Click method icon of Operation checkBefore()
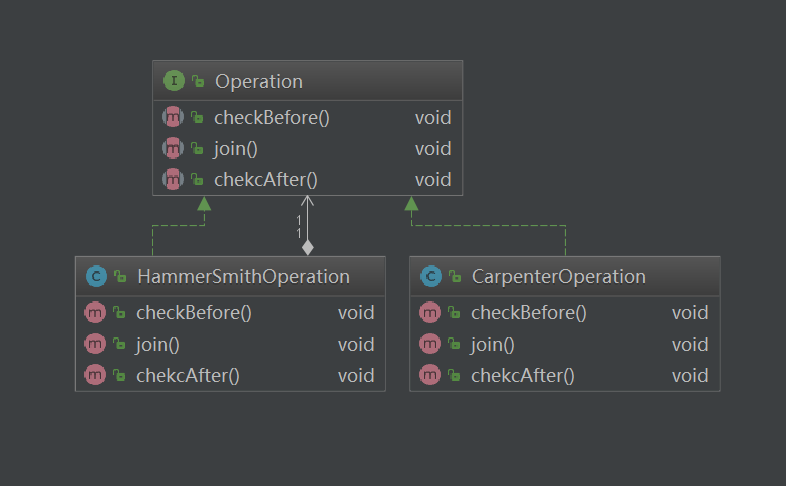Image resolution: width=786 pixels, height=486 pixels. pyautogui.click(x=173, y=118)
